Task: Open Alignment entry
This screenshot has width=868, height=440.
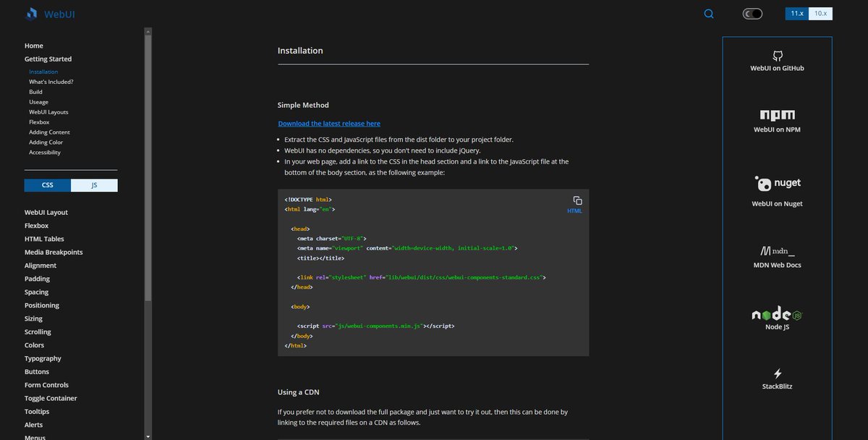Action: click(x=41, y=266)
